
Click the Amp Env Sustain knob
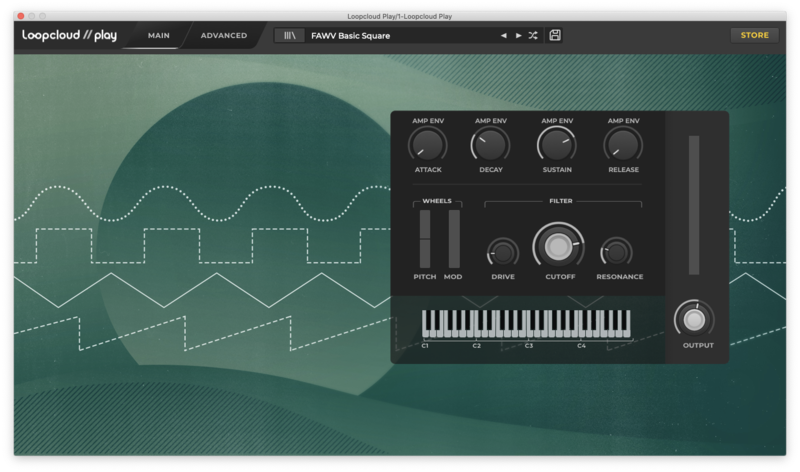557,145
